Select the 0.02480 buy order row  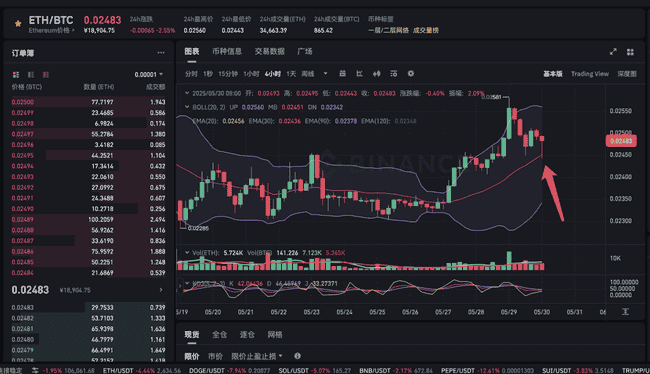click(88, 339)
